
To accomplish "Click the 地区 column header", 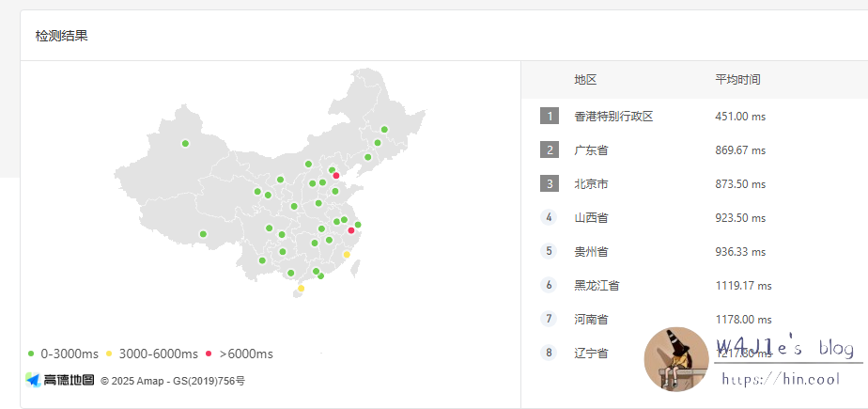I will pyautogui.click(x=585, y=80).
